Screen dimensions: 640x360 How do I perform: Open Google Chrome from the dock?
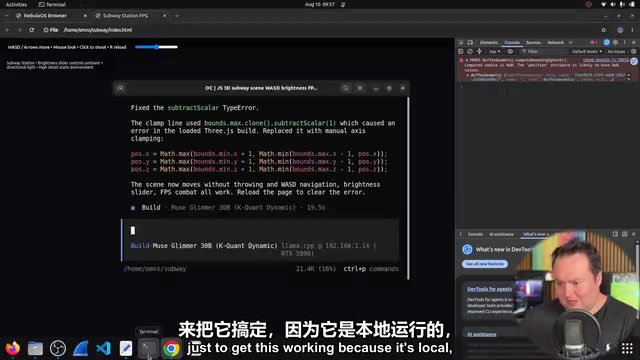point(171,348)
